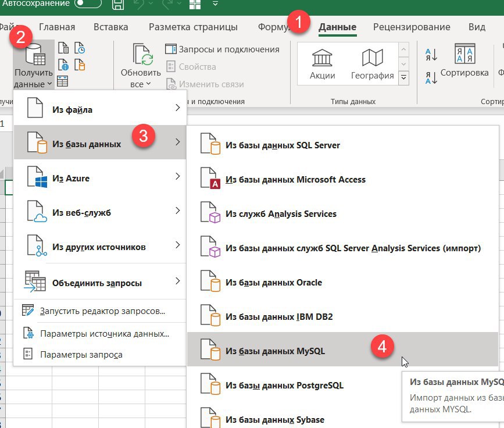Click the Из служб Analysis Services cube icon
This screenshot has width=504, height=428.
[x=210, y=213]
